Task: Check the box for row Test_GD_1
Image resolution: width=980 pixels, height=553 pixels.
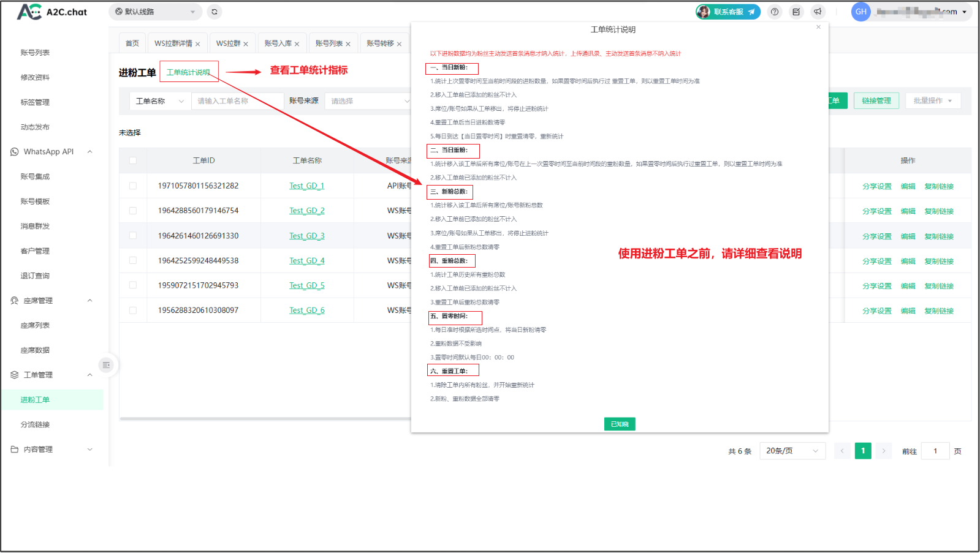Action: [x=133, y=186]
